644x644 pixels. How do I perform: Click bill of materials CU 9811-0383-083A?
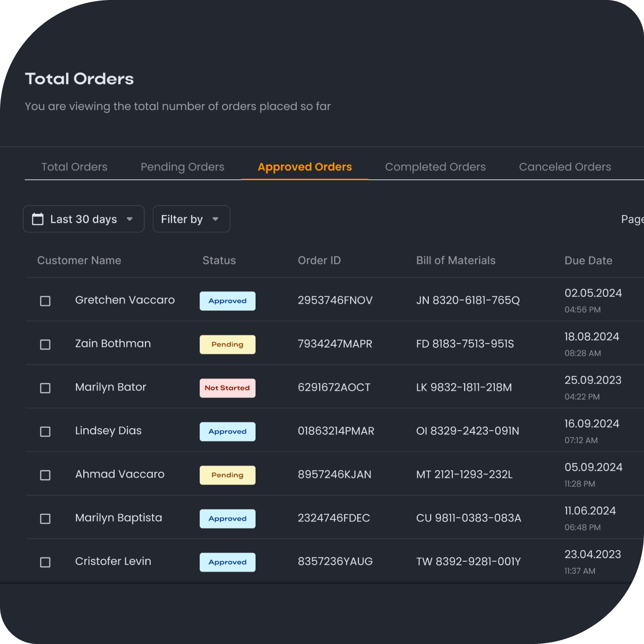tap(469, 518)
